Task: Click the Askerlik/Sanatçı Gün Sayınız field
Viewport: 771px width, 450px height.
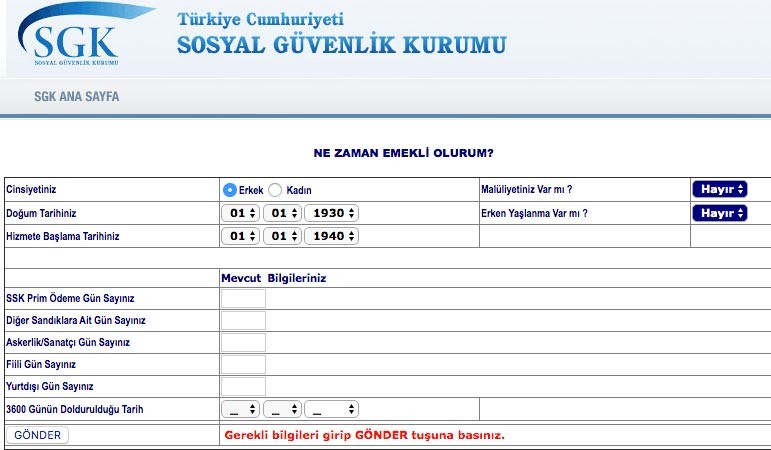Action: click(243, 342)
